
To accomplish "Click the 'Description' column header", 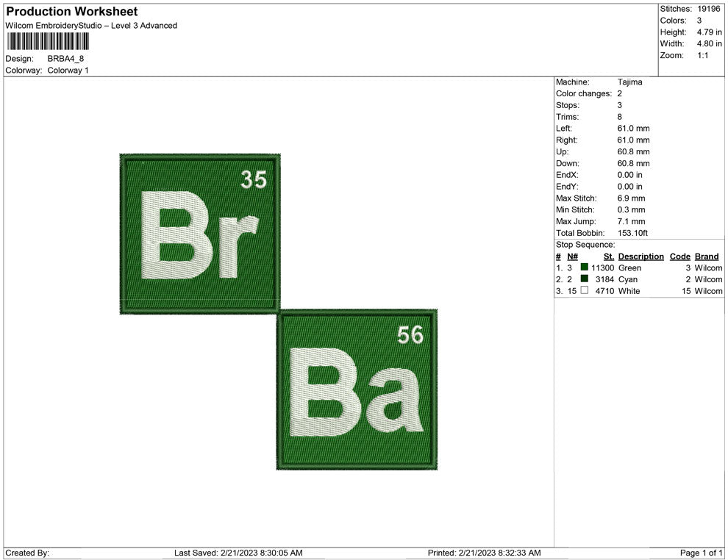I will click(640, 256).
